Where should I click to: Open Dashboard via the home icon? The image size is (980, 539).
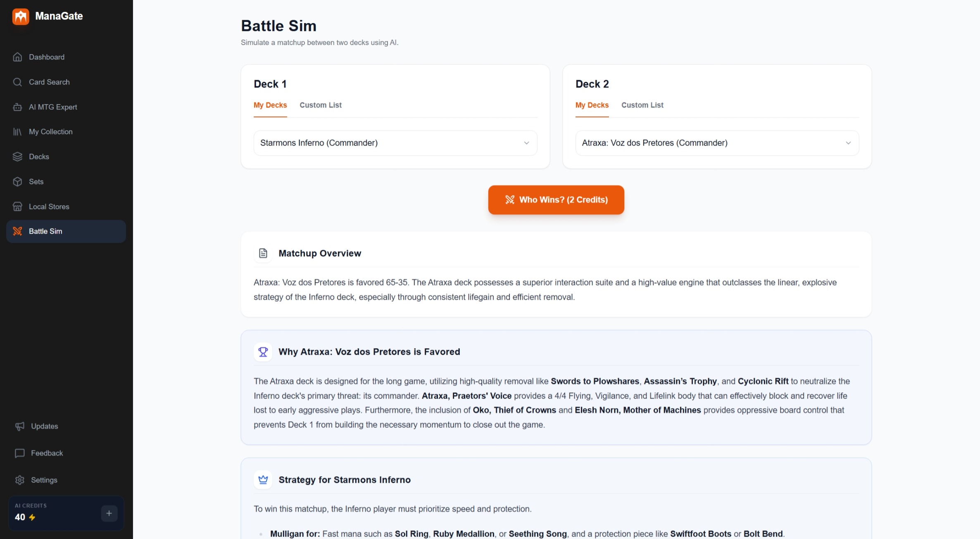(x=17, y=57)
